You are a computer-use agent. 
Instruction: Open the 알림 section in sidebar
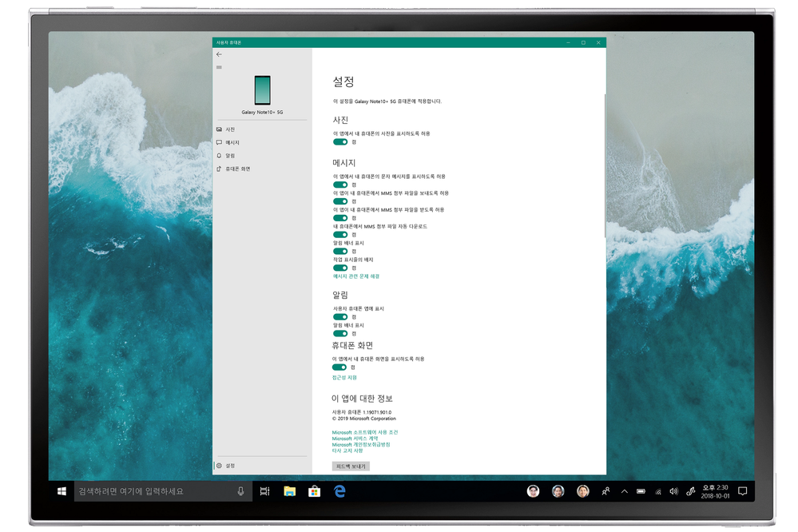click(261, 156)
